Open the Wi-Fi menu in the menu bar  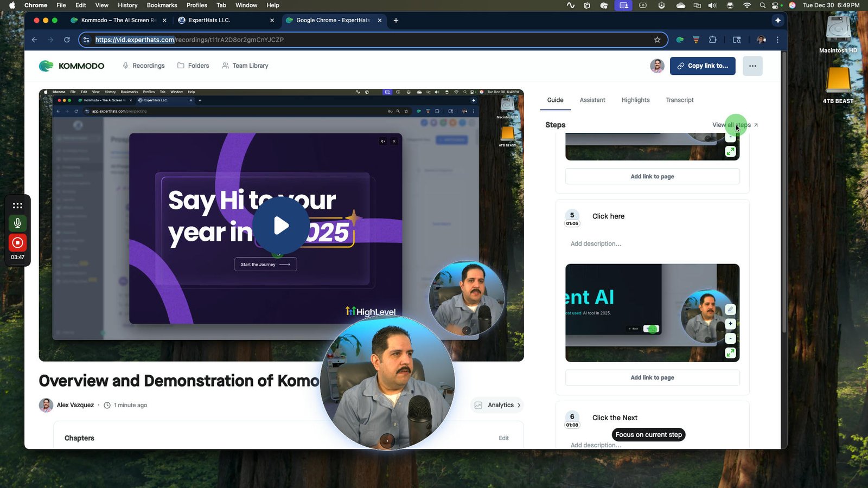[747, 5]
